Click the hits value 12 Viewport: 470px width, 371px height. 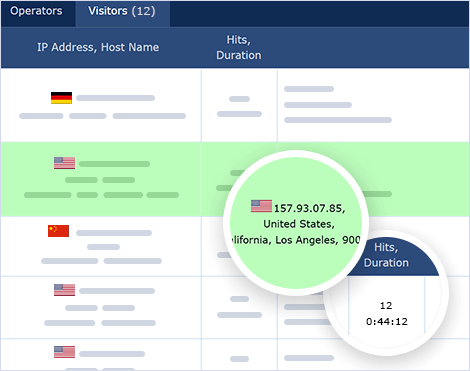click(x=386, y=305)
